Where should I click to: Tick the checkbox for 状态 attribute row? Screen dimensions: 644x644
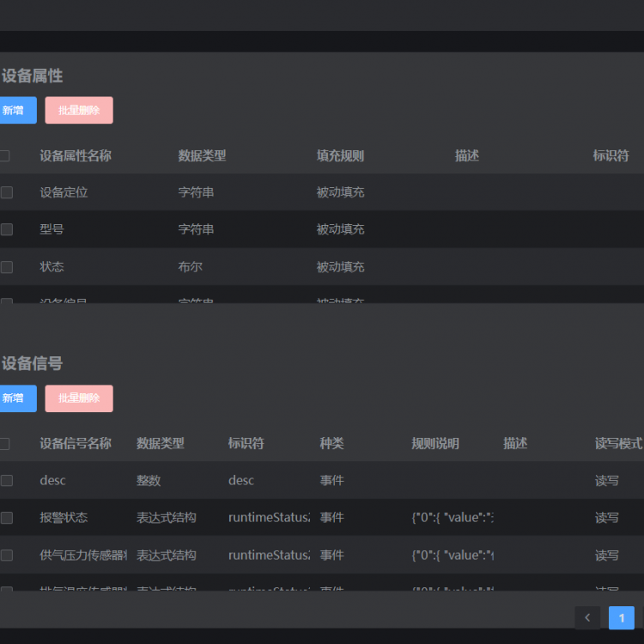point(7,267)
